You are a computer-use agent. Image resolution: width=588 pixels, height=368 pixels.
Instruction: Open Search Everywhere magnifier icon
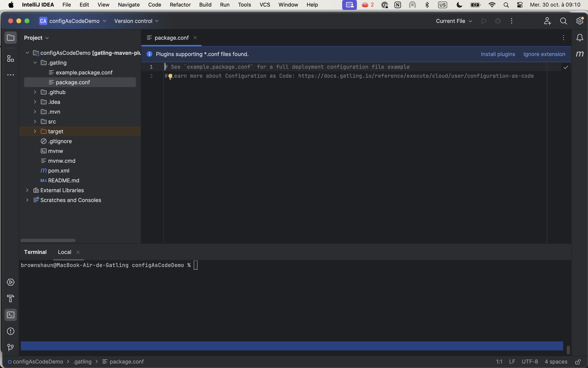pos(563,21)
